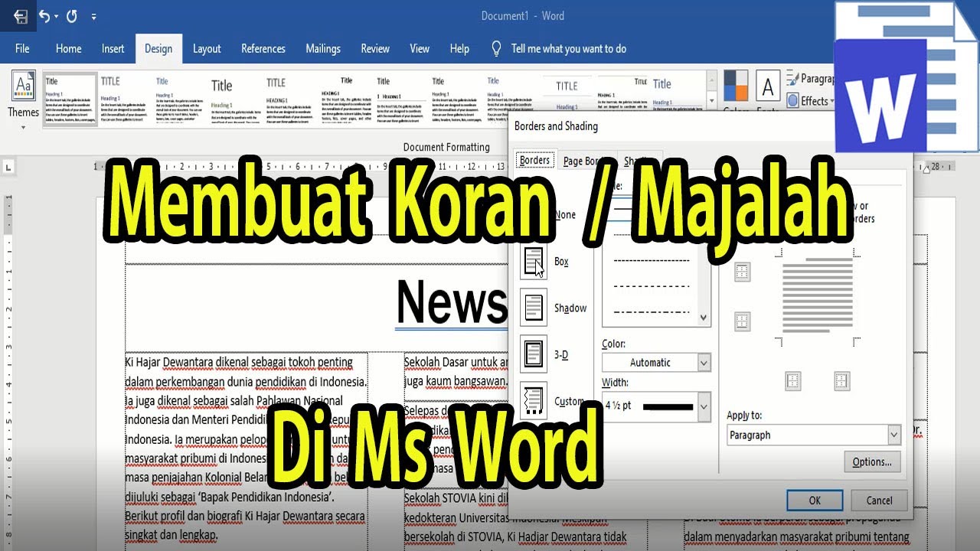Screen dimensions: 980x551
Task: Open the Customize Quick Access Toolbar arrow
Action: point(93,16)
